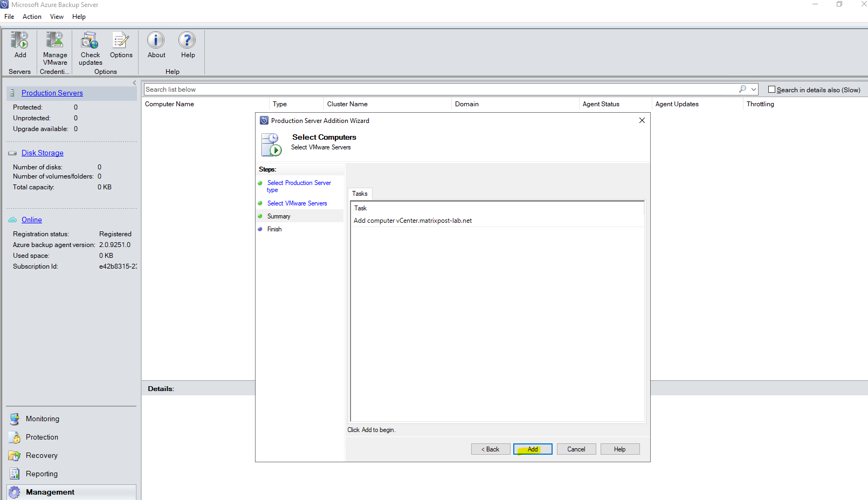Click the Online cloud icon

[12, 220]
